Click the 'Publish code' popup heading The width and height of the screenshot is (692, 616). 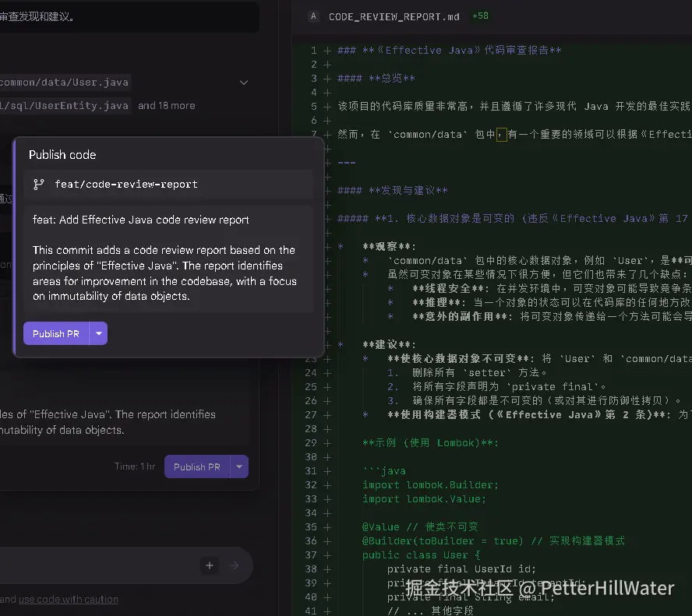point(62,155)
